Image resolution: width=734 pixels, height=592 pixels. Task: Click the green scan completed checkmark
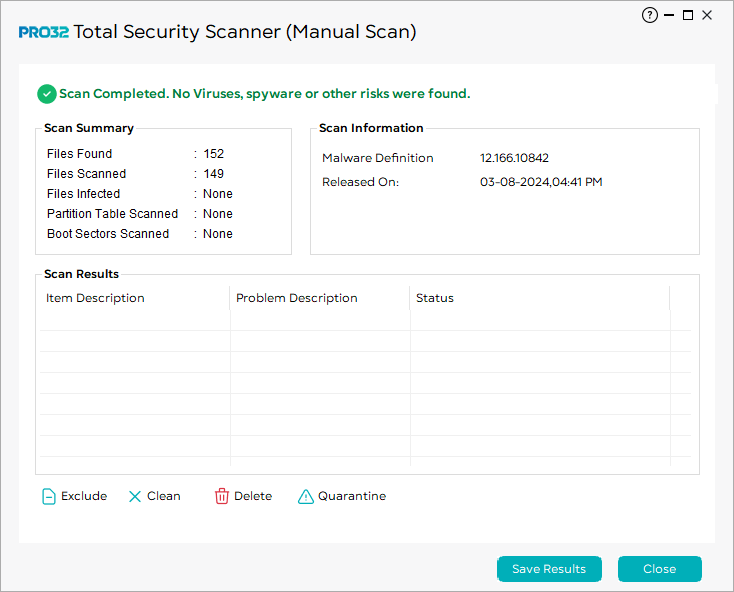click(x=47, y=94)
